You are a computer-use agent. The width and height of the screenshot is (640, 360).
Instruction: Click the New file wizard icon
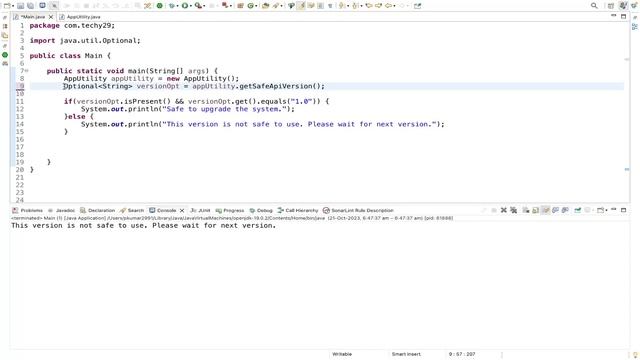pyautogui.click(x=7, y=6)
